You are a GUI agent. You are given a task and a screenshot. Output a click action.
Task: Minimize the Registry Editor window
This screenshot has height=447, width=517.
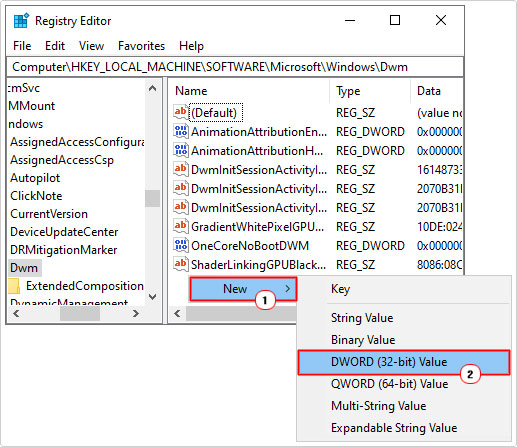[x=350, y=21]
